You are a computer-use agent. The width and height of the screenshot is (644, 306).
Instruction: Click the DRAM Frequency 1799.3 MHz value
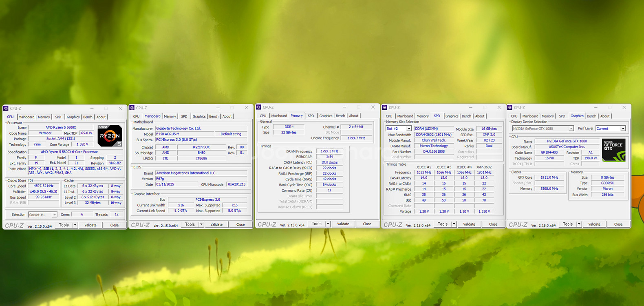click(329, 151)
